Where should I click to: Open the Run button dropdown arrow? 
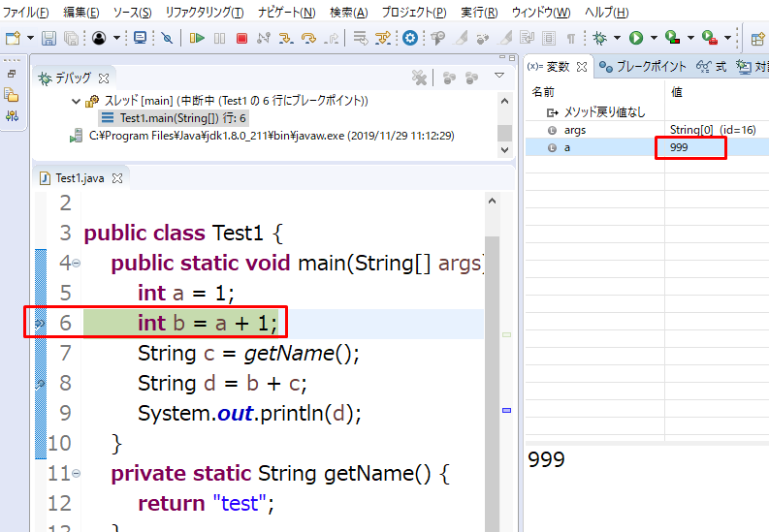654,39
